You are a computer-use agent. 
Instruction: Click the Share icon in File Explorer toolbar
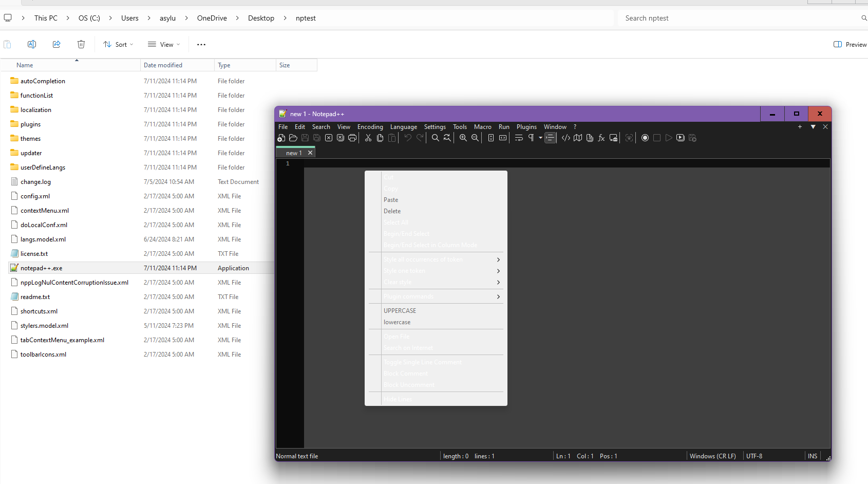tap(56, 44)
